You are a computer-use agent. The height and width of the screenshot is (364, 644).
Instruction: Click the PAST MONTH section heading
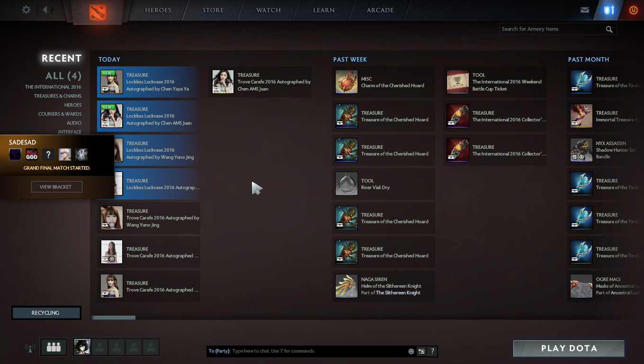589,60
